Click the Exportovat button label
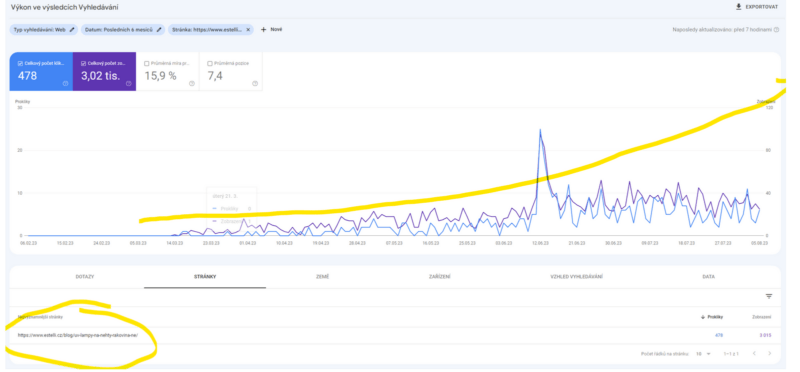The height and width of the screenshot is (372, 800). pos(762,7)
